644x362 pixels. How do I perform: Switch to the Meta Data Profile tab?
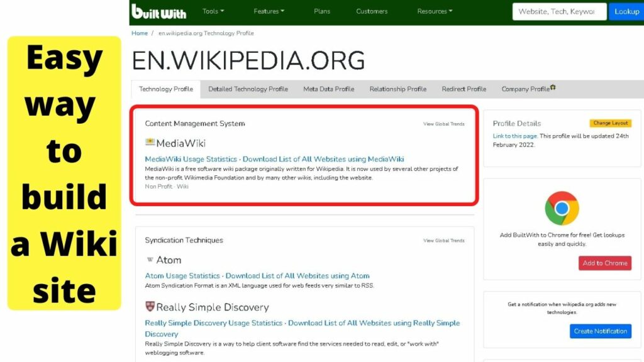[x=328, y=89]
